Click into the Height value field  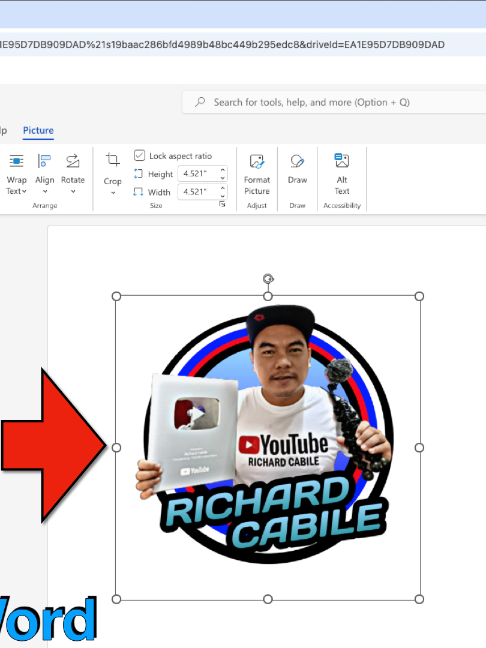[198, 174]
